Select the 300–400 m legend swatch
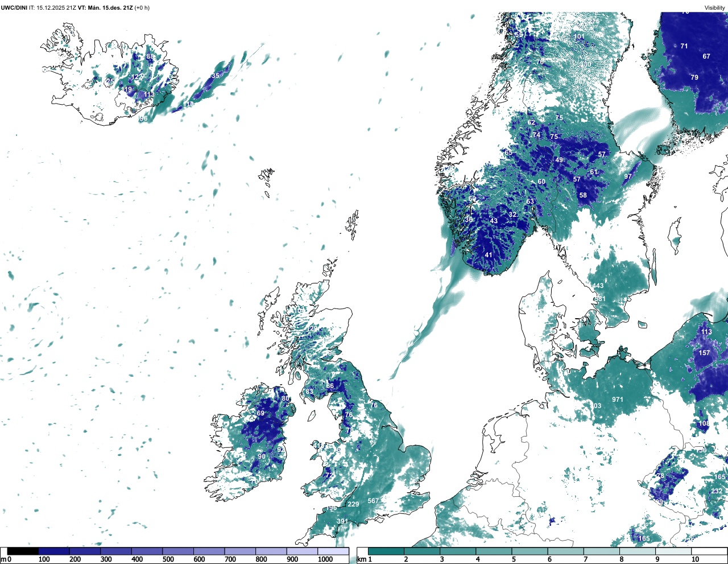Viewport: 728px width, 564px height. (x=116, y=551)
